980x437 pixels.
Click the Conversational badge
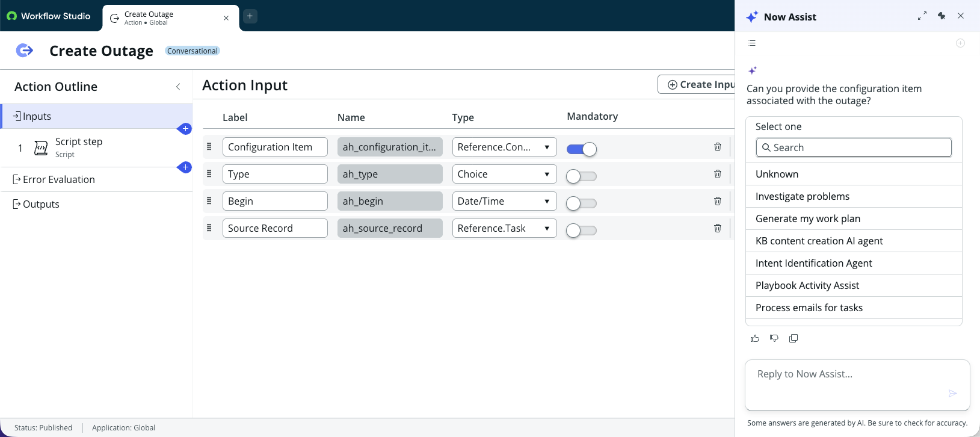pos(193,51)
